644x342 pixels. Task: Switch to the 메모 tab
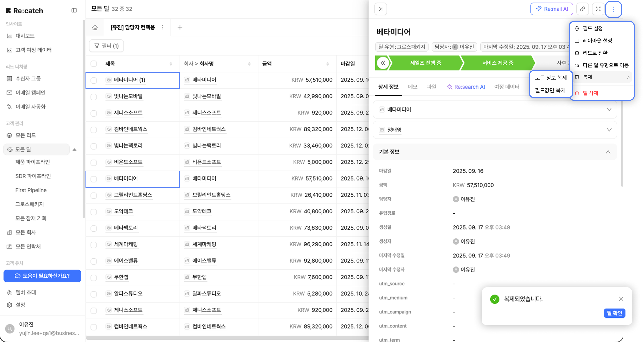coord(412,87)
